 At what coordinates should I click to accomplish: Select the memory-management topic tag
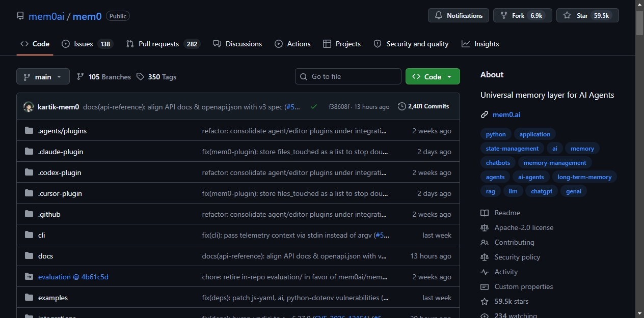555,163
